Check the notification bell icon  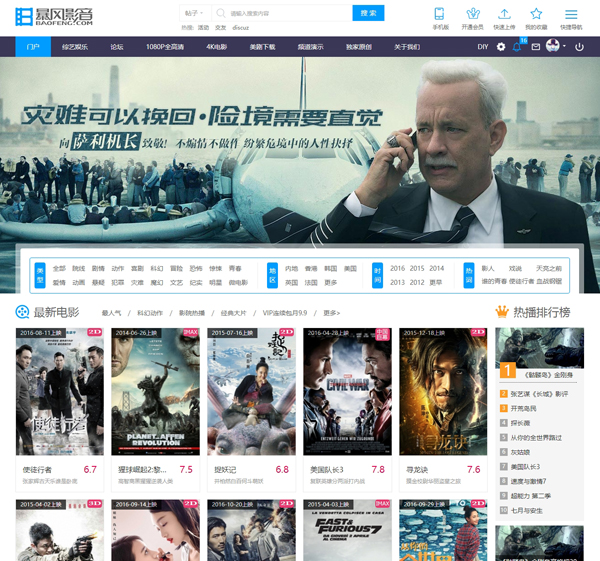click(x=517, y=47)
